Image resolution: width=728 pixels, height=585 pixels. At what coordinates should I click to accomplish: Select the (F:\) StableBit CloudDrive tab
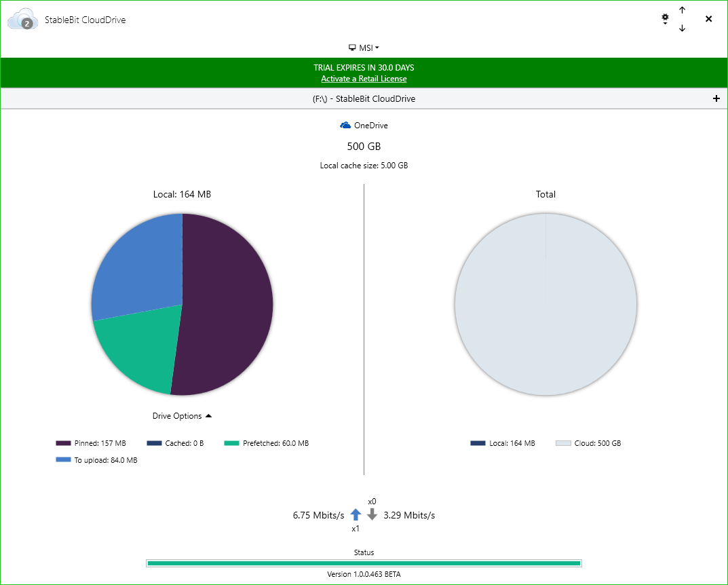click(x=364, y=98)
